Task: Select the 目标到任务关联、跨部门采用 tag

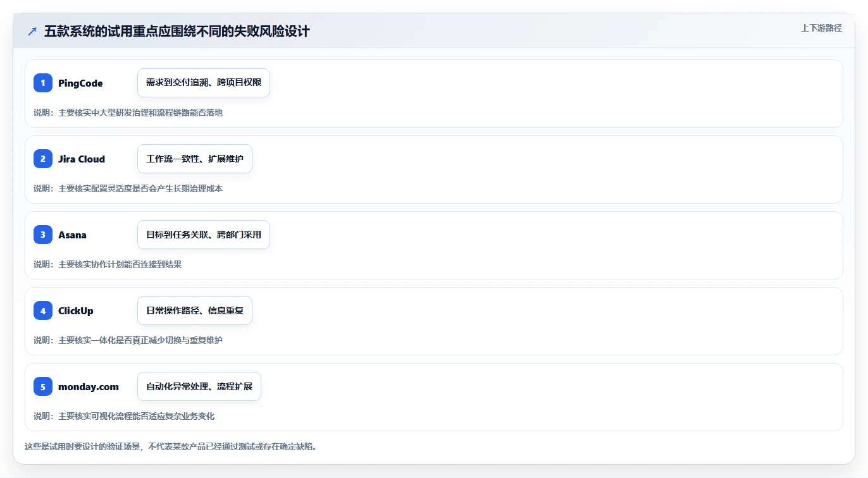Action: point(204,235)
